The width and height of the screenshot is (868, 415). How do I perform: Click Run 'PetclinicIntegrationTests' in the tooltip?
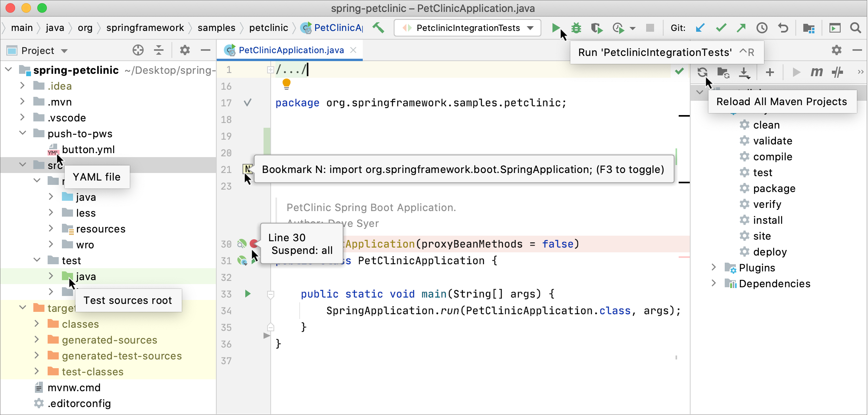(x=655, y=52)
